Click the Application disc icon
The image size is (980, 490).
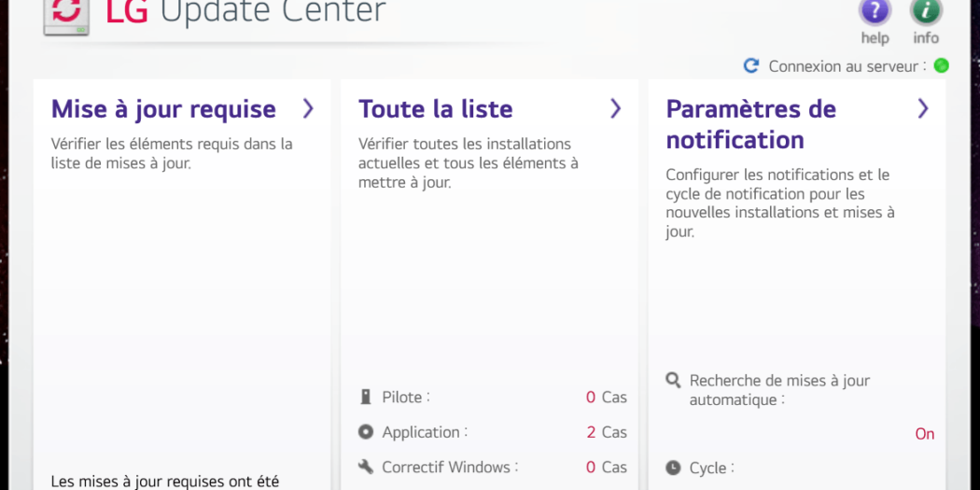[366, 432]
